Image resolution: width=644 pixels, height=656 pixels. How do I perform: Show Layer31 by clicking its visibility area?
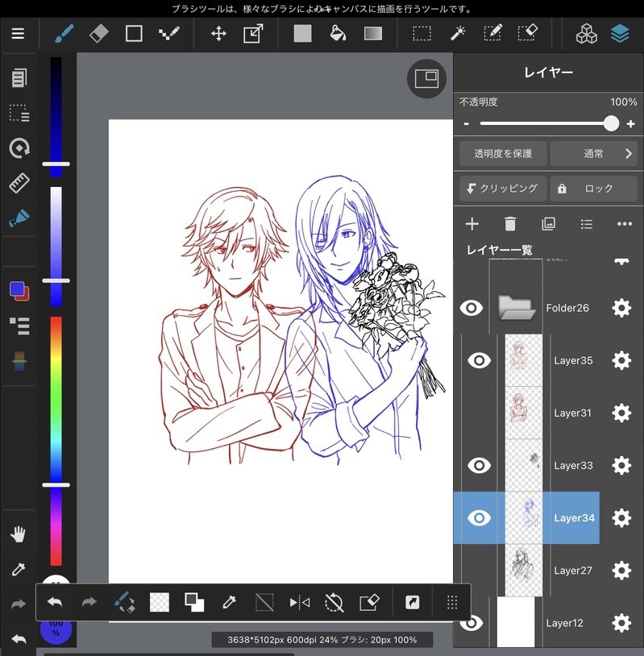(479, 413)
